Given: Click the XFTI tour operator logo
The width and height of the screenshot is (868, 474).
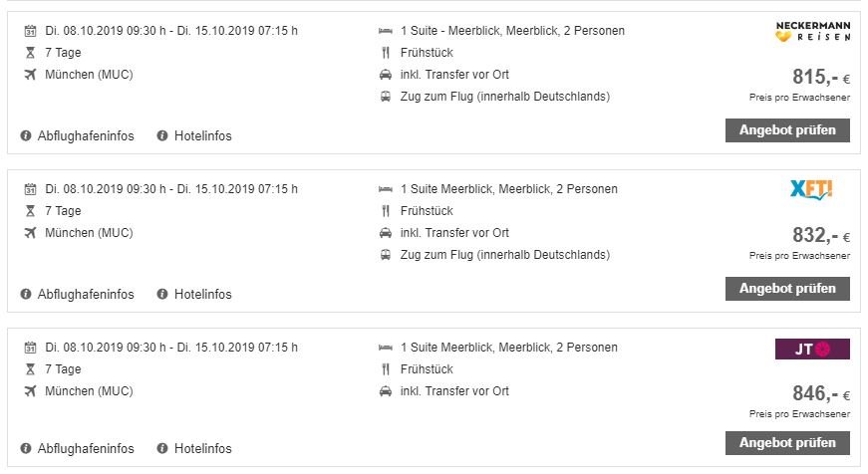Looking at the screenshot, I should [811, 190].
